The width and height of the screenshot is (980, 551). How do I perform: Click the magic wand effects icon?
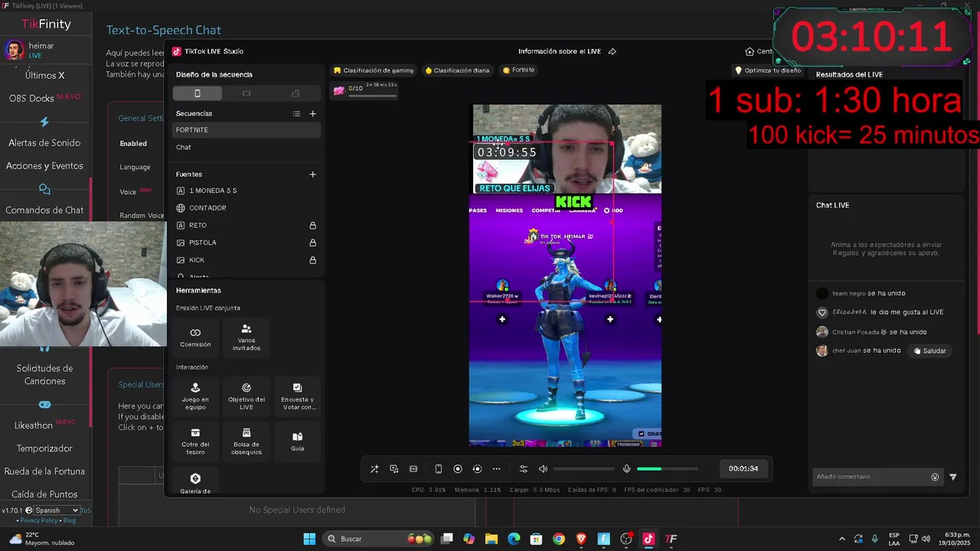pyautogui.click(x=374, y=469)
